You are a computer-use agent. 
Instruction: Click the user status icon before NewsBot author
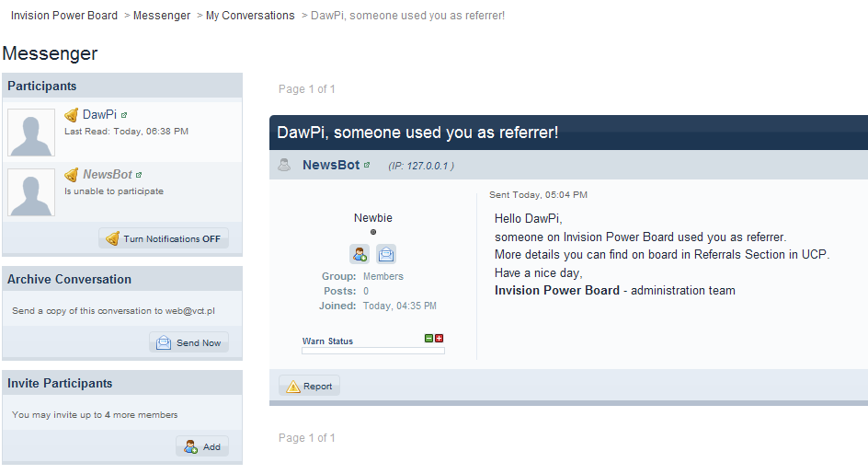(x=284, y=165)
